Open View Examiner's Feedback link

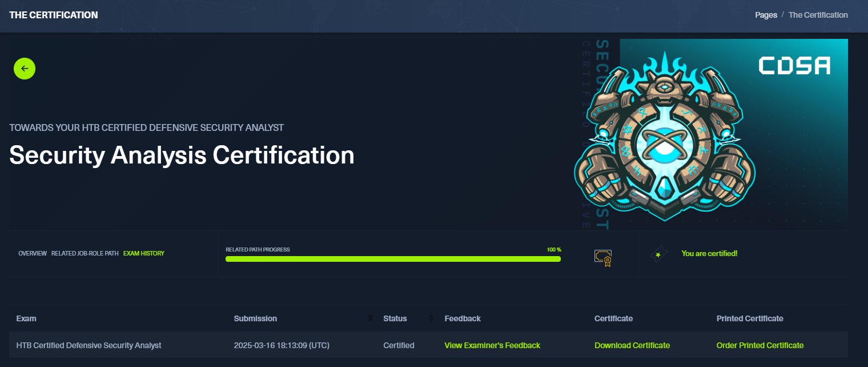[492, 345]
